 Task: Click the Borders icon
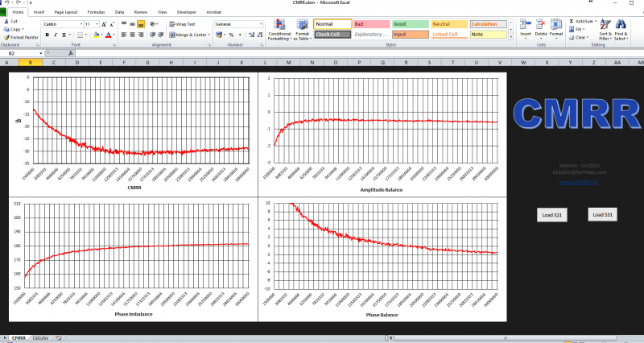point(80,35)
